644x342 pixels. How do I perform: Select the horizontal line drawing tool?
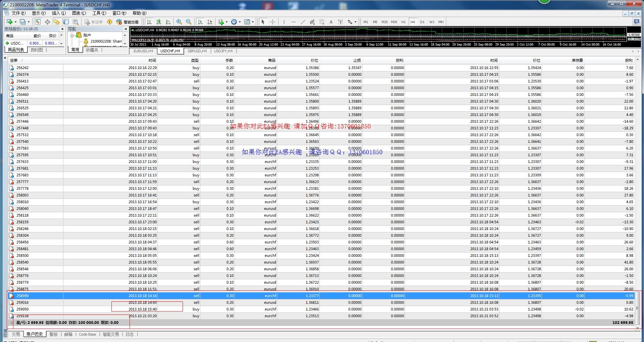click(294, 22)
